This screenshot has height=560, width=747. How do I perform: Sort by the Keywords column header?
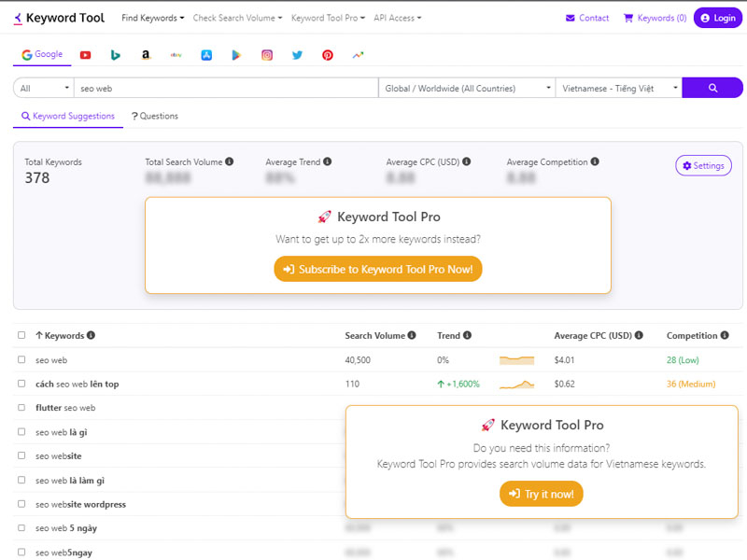click(x=65, y=335)
